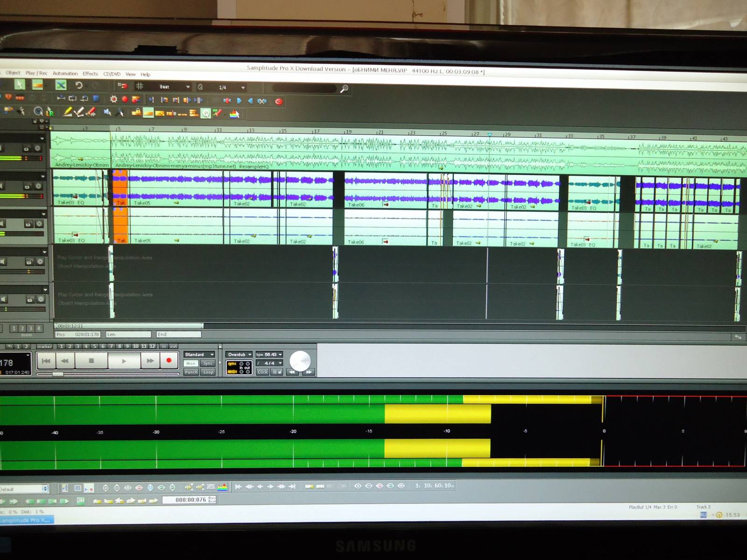The image size is (747, 560).
Task: Click the undo arrow in the toolbar
Action: pyautogui.click(x=79, y=85)
